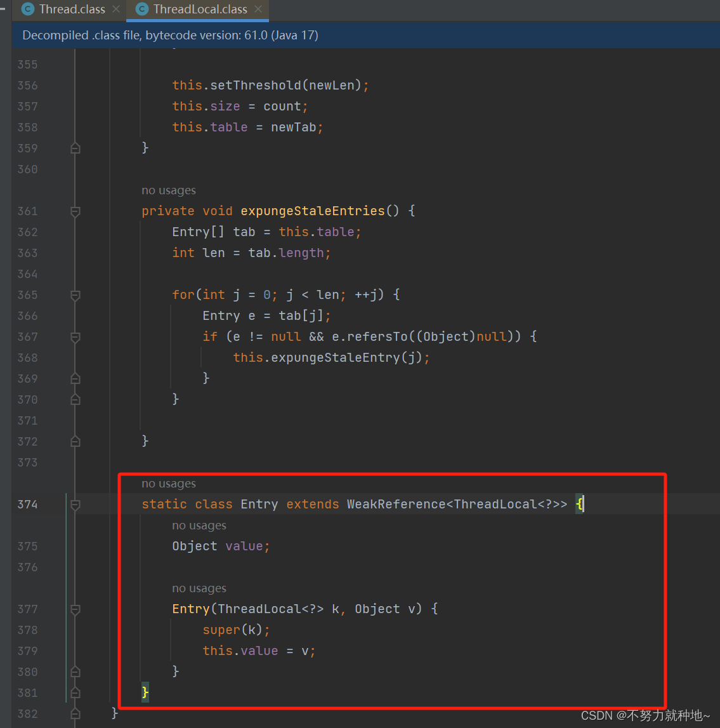Click the fold-end marker at line 380
The width and height of the screenshot is (720, 728).
[75, 672]
